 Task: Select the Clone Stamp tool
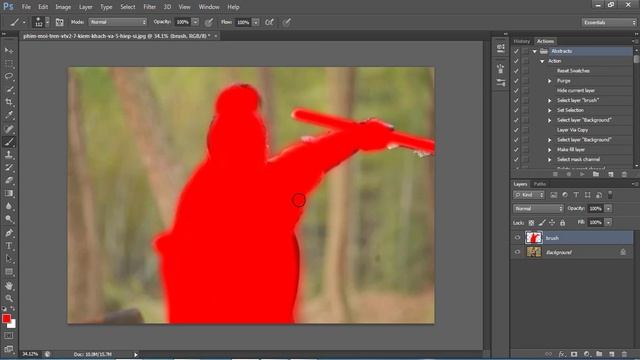[x=9, y=155]
